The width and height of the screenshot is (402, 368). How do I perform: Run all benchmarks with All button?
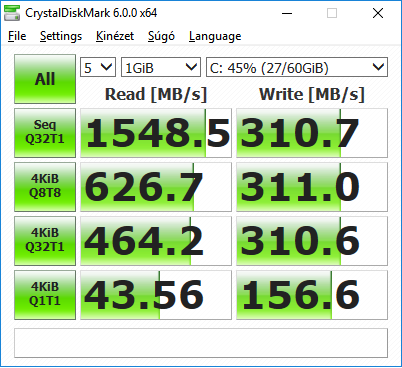tap(45, 79)
